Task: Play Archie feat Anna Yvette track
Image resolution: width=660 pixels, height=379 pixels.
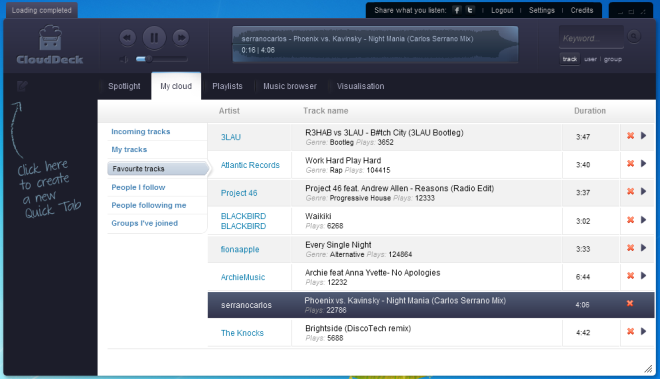Action: click(x=643, y=275)
